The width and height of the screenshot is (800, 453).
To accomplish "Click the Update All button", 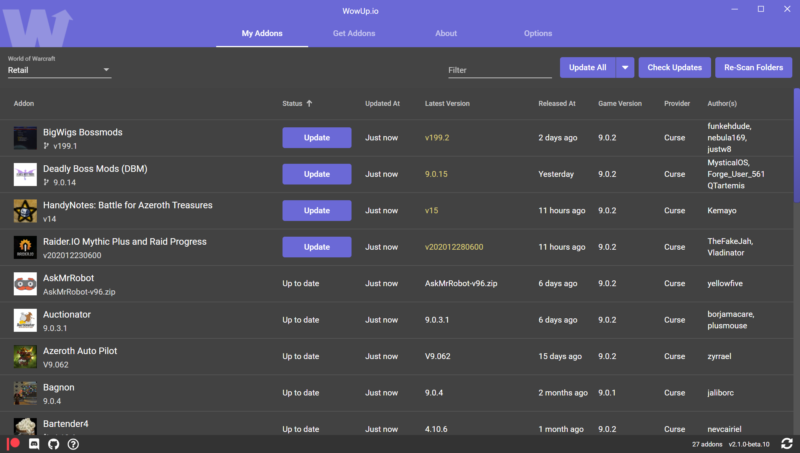I will [x=588, y=67].
